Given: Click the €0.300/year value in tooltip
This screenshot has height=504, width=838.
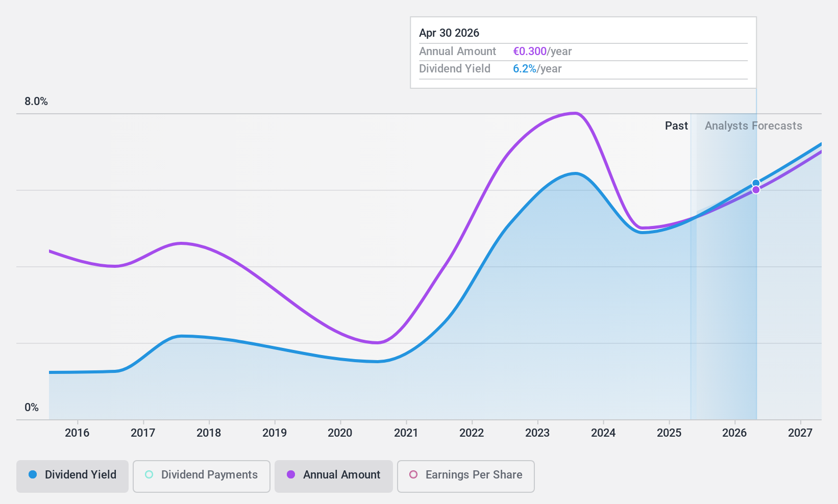Looking at the screenshot, I should [x=543, y=52].
